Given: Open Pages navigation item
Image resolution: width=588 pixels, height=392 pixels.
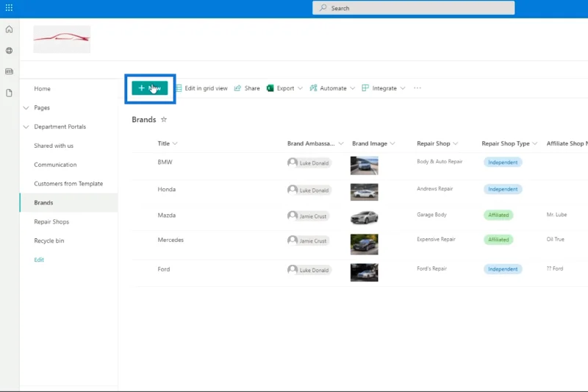Looking at the screenshot, I should pos(42,107).
